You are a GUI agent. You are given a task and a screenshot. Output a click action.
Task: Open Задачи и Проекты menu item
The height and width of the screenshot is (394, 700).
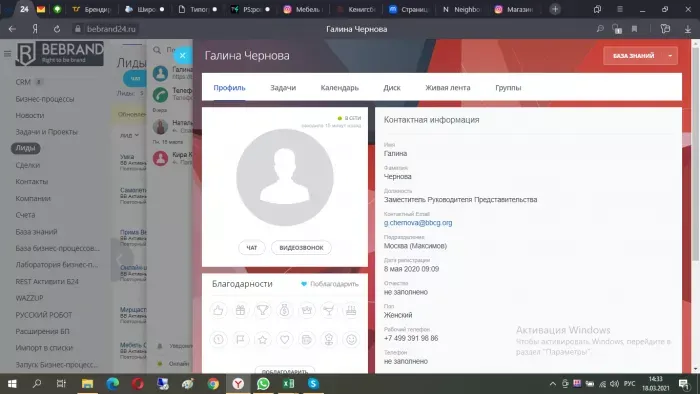[x=46, y=132]
